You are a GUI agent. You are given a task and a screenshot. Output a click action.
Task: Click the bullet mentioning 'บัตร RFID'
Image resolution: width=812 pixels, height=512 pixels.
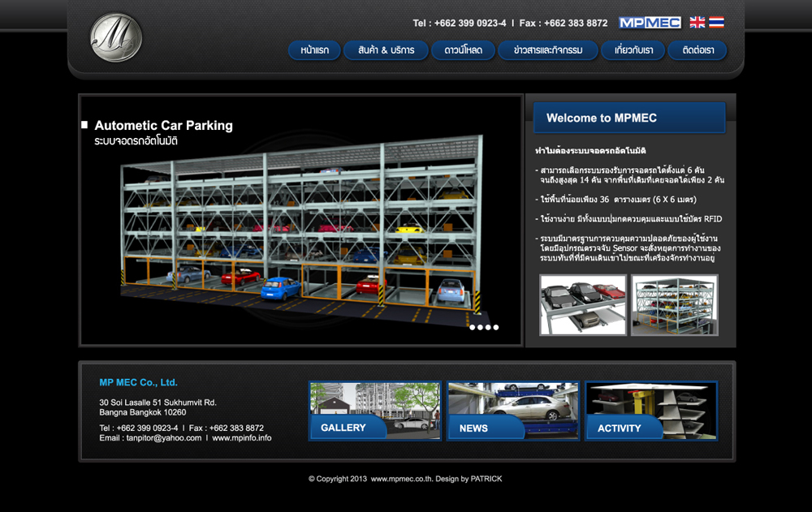(628, 219)
